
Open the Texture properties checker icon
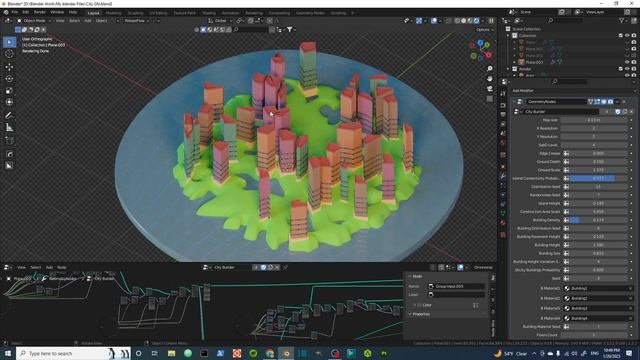(x=503, y=235)
